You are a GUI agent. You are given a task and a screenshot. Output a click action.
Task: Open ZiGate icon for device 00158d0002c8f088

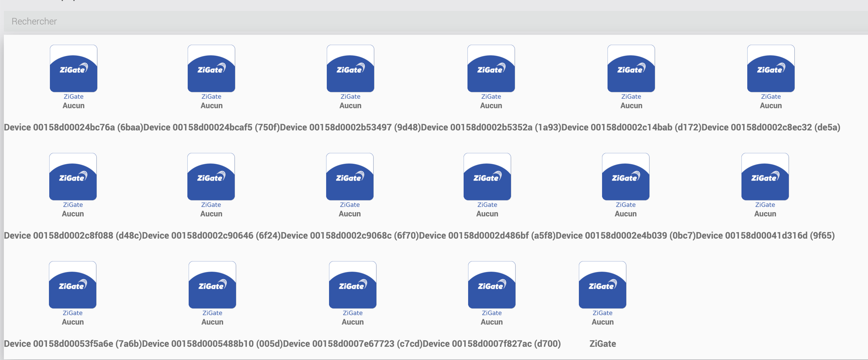click(x=73, y=177)
